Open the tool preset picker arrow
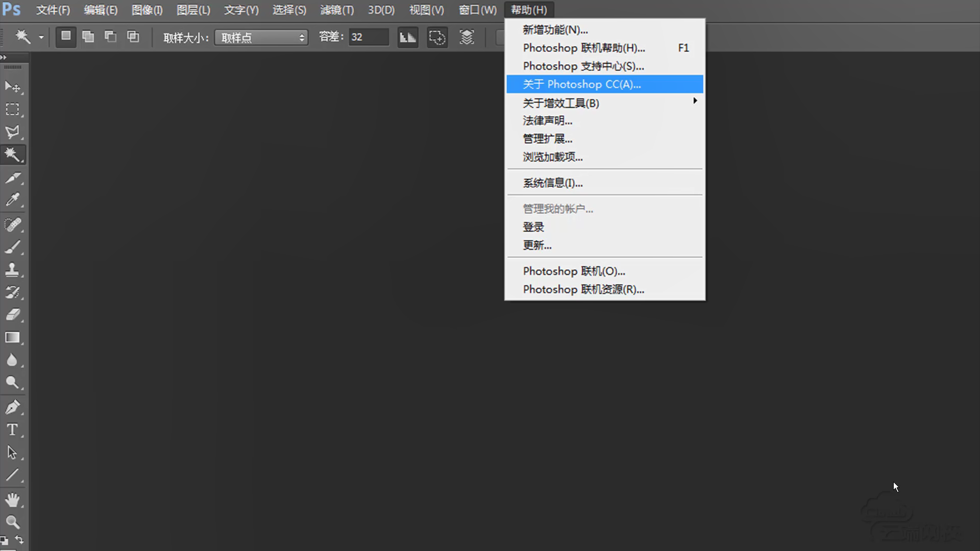Image resolution: width=980 pixels, height=551 pixels. pos(41,37)
